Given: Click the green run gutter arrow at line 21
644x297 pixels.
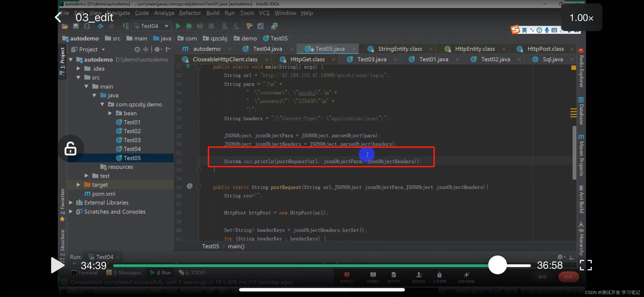Looking at the screenshot, I should (x=189, y=66).
